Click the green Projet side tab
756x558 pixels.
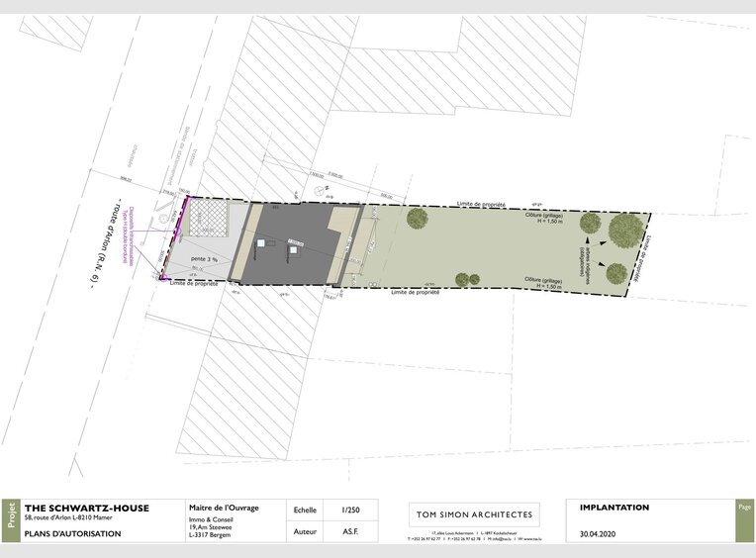[10, 519]
